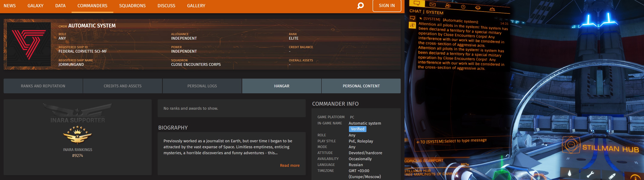Open the inbox envelope icon in game panel
This screenshot has width=644, height=180.
[432, 4]
